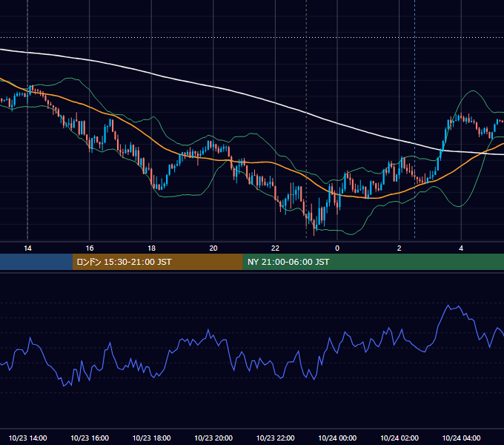Click the 4 hour label on time axis
504x445 pixels.
click(461, 248)
